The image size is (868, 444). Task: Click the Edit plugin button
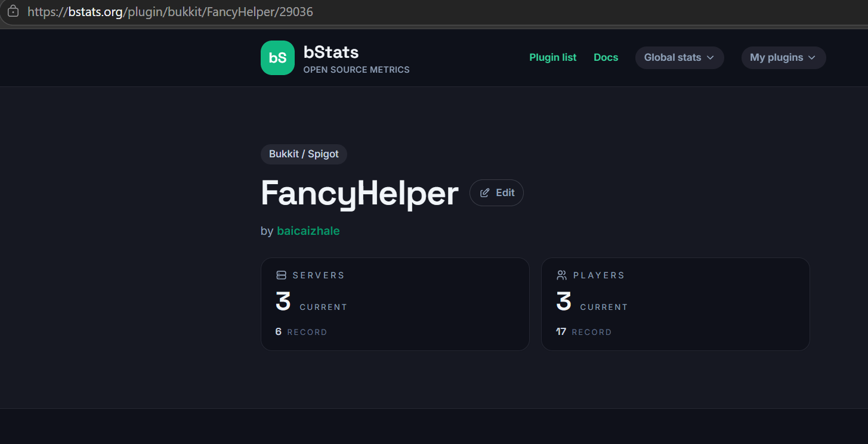496,192
